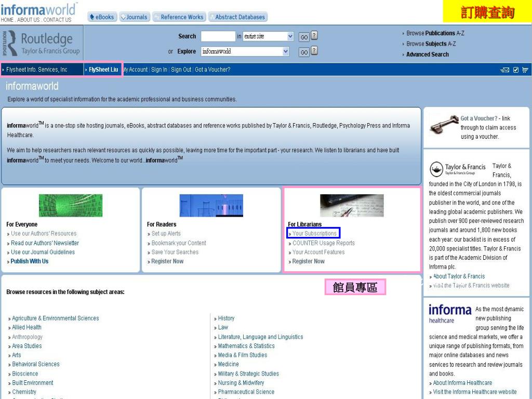Click into the Search text field
Screen dimensions: 532x399
(x=218, y=36)
